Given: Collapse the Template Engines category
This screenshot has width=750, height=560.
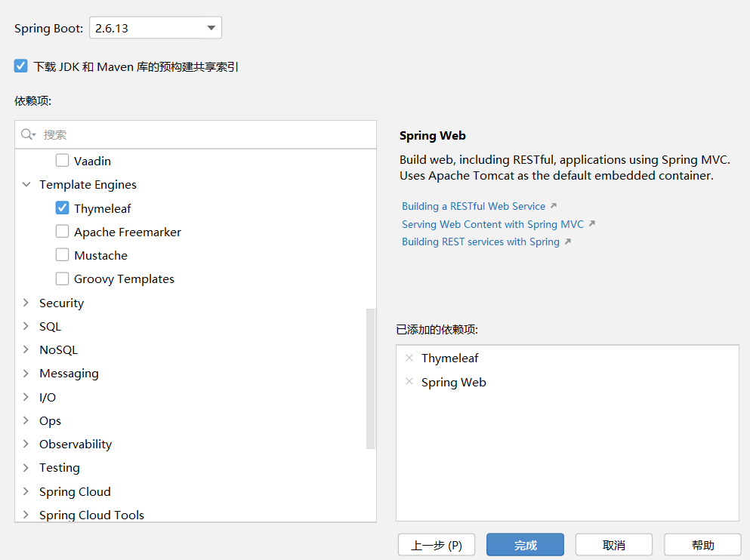Looking at the screenshot, I should click(x=26, y=184).
